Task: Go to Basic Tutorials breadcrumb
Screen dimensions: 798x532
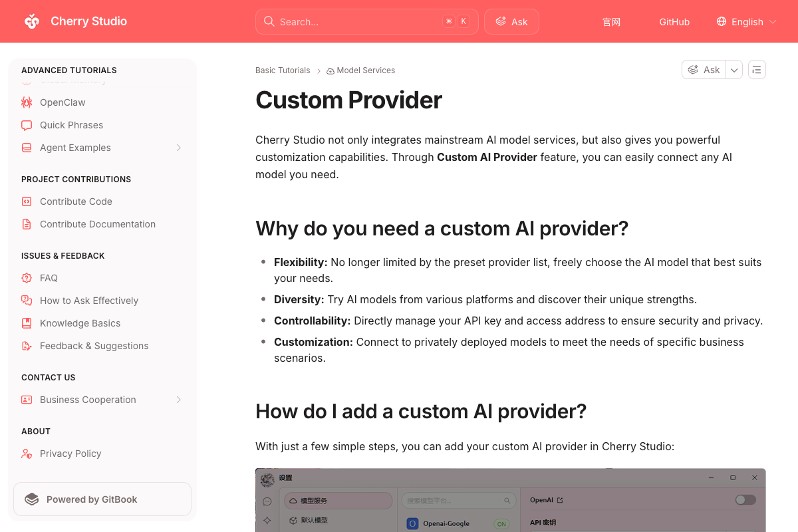Action: [283, 70]
